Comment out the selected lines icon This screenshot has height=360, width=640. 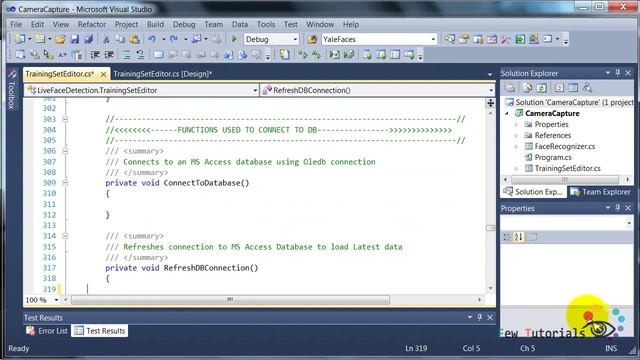pos(127,54)
